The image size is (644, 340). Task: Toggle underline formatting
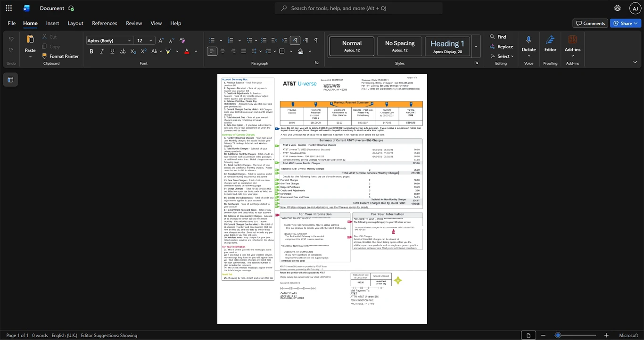point(112,51)
